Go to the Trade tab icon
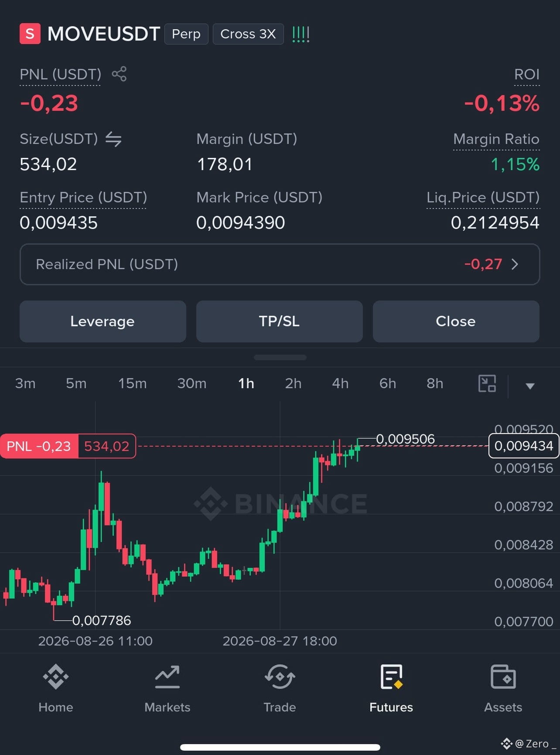The image size is (560, 755). point(280,677)
